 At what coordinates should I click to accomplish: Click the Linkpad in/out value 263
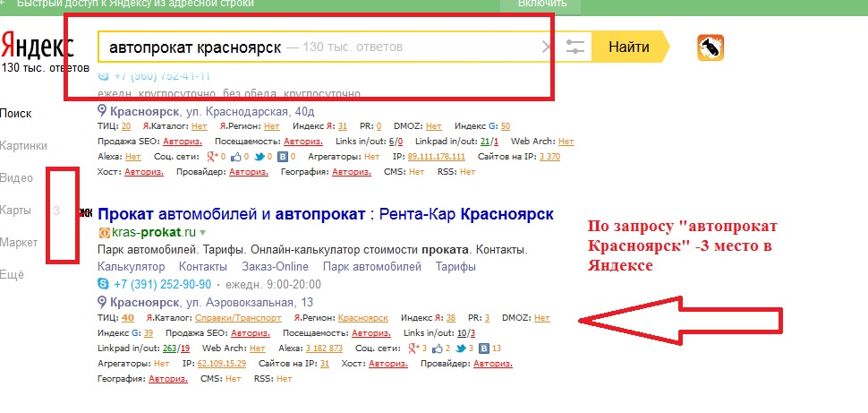pyautogui.click(x=170, y=348)
